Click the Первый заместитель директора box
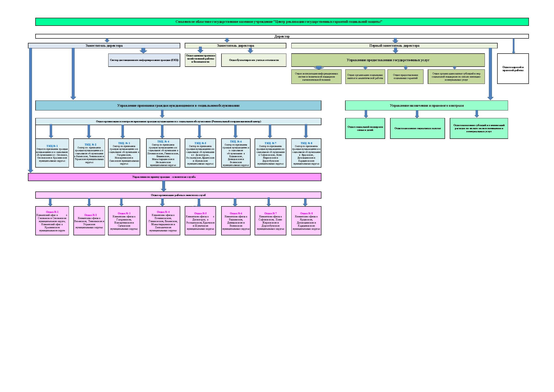 point(394,46)
